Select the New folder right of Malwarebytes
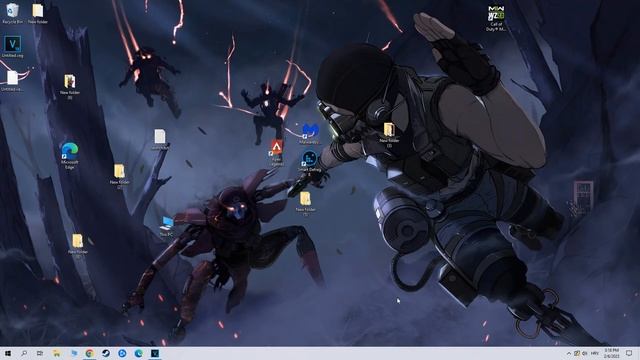Screen dimensions: 640x360 click(389, 134)
